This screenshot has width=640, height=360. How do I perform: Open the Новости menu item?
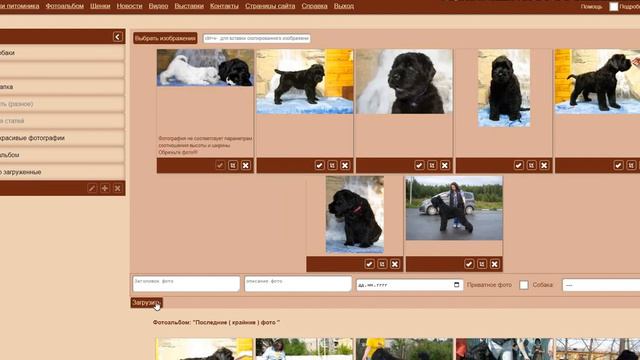coord(129,6)
